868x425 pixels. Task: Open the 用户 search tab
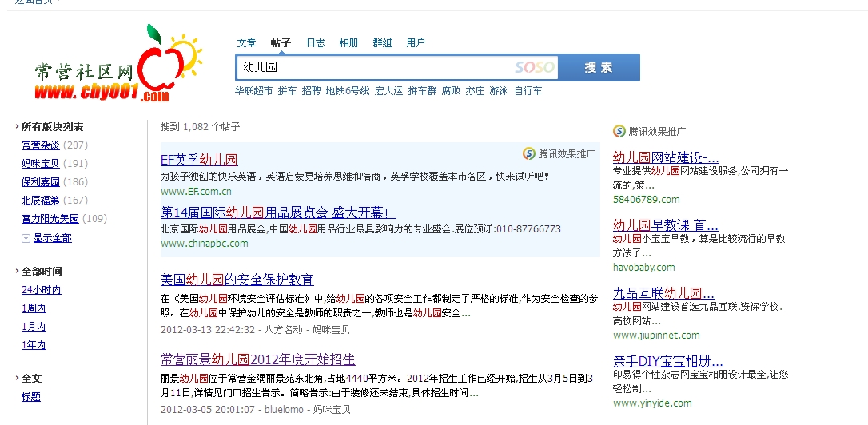416,42
